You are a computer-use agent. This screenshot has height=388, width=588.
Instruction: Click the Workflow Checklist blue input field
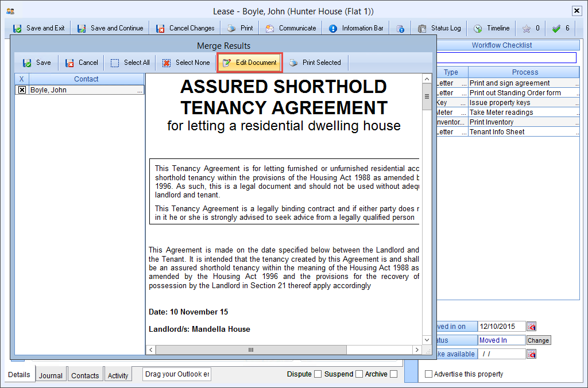[506, 58]
